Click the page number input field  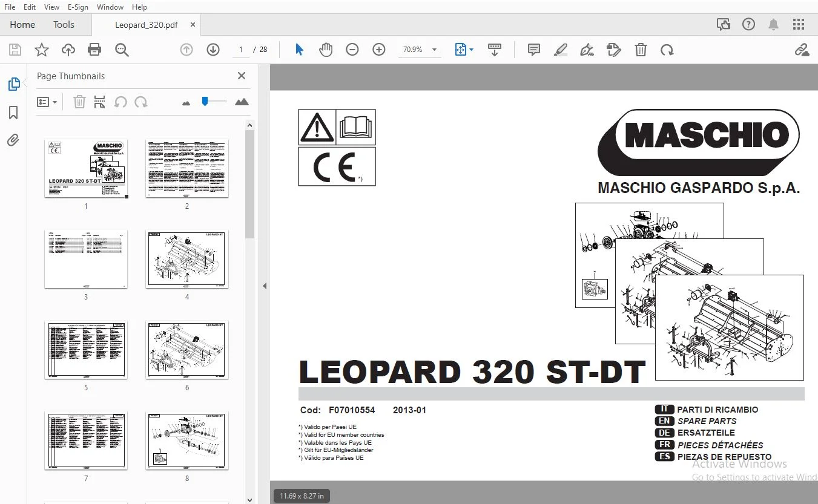click(241, 50)
